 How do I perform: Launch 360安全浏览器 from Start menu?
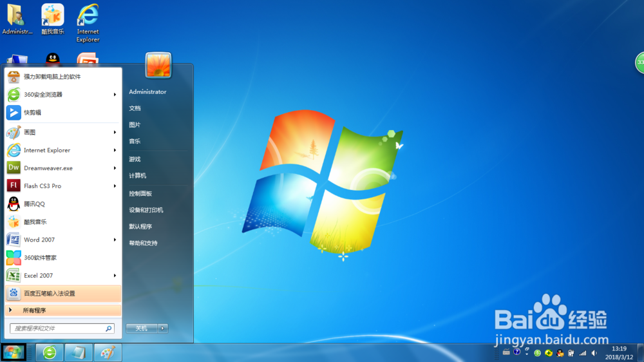(x=63, y=95)
